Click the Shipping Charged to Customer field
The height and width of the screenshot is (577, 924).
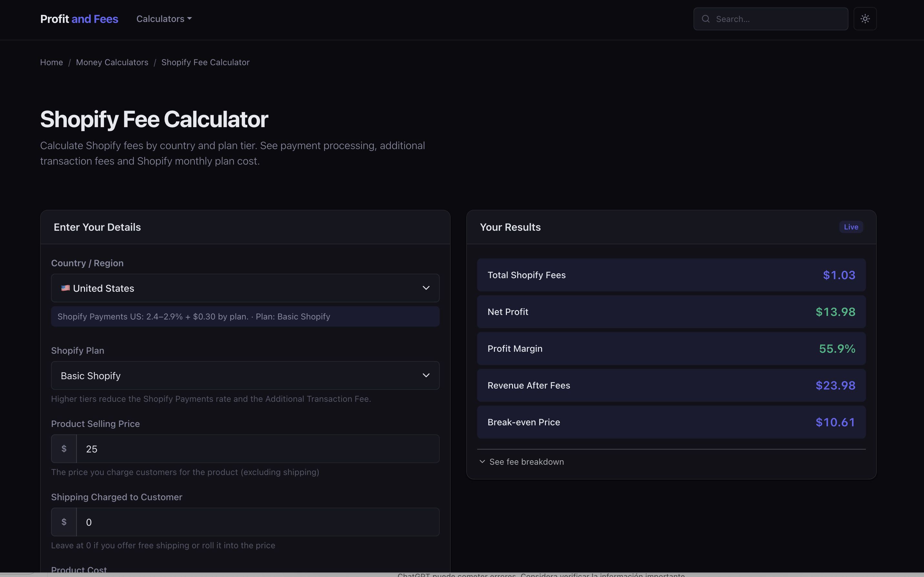tap(258, 522)
